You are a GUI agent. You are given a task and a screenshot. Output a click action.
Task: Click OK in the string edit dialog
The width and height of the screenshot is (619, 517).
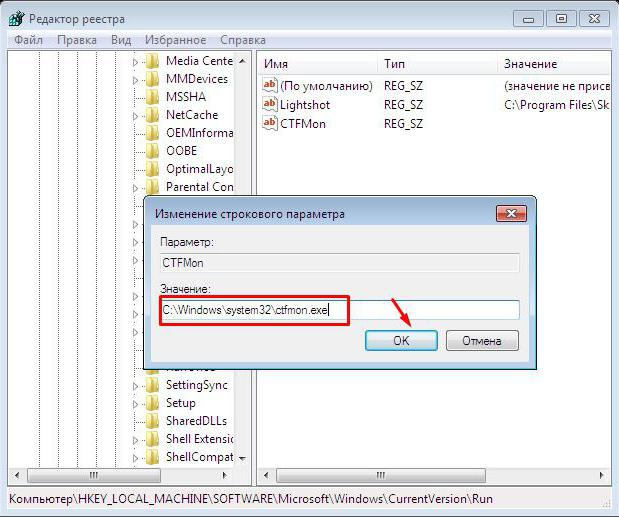coord(401,340)
